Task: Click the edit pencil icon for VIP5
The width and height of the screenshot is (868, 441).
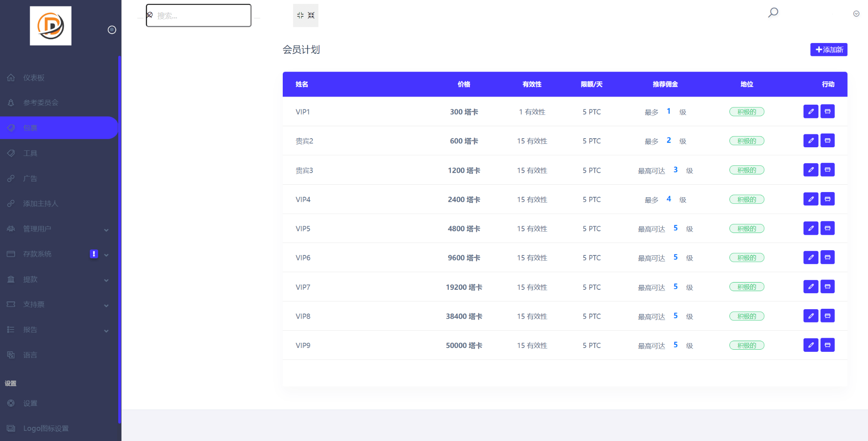Action: pyautogui.click(x=811, y=228)
